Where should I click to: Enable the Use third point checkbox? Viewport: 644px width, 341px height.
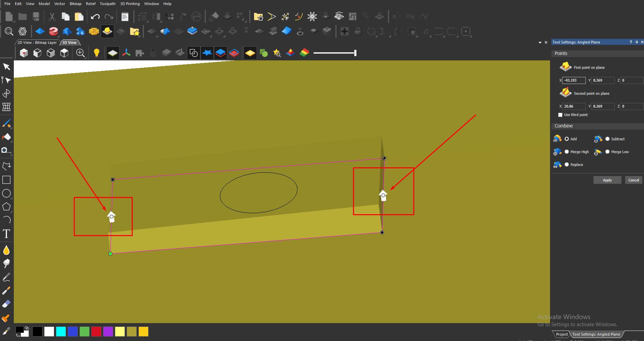click(560, 115)
